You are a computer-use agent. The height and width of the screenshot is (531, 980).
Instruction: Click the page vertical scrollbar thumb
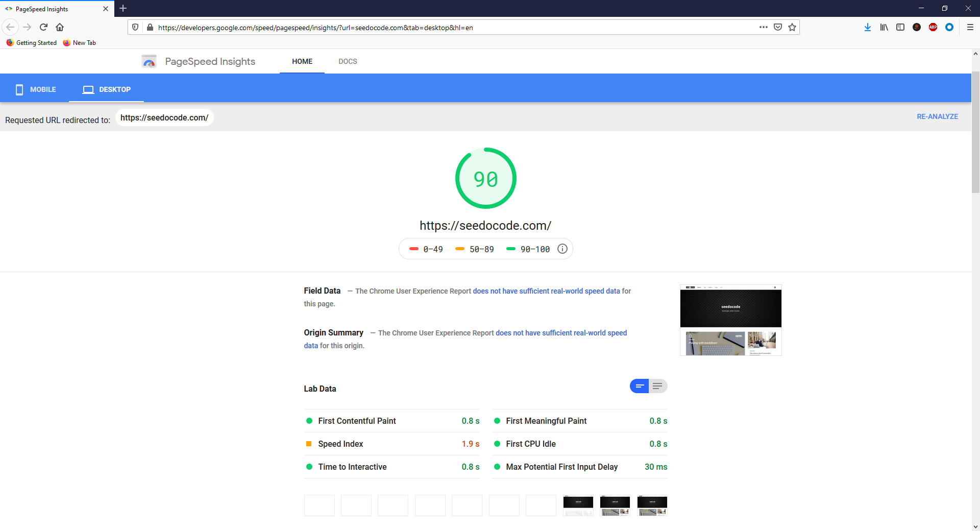click(x=975, y=132)
